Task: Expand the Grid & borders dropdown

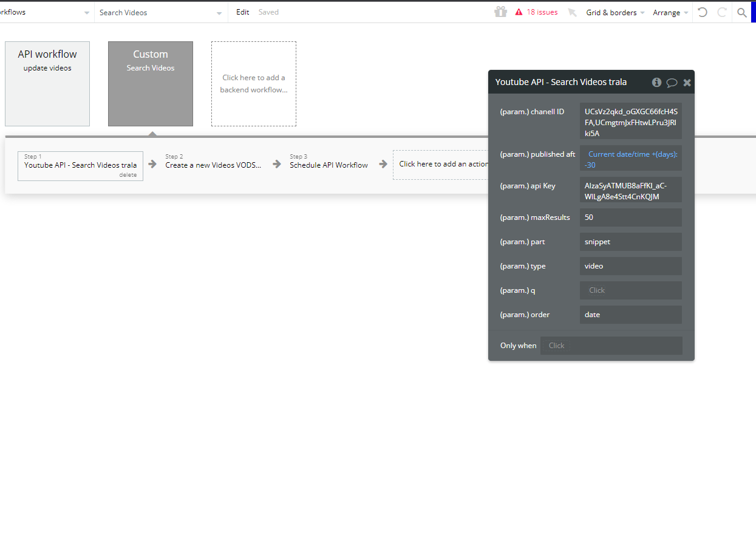Action: click(615, 13)
